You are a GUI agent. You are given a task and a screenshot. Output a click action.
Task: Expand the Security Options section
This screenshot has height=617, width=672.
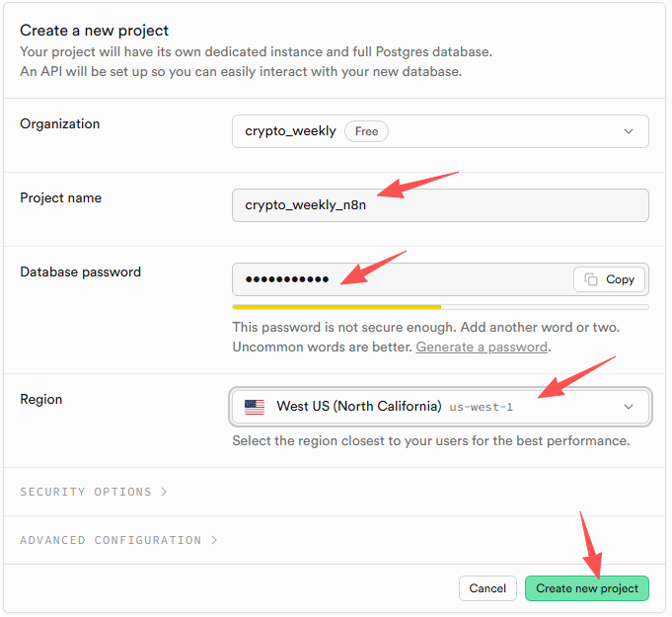pyautogui.click(x=94, y=492)
